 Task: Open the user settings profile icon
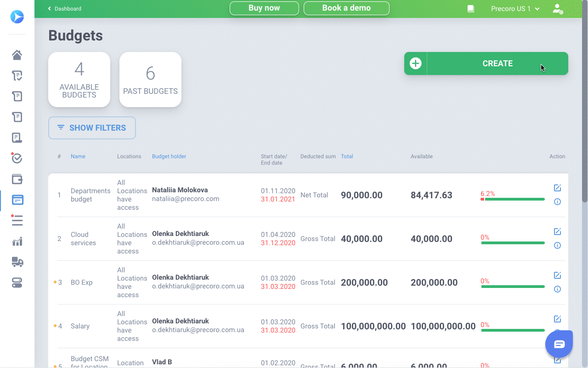pos(558,9)
